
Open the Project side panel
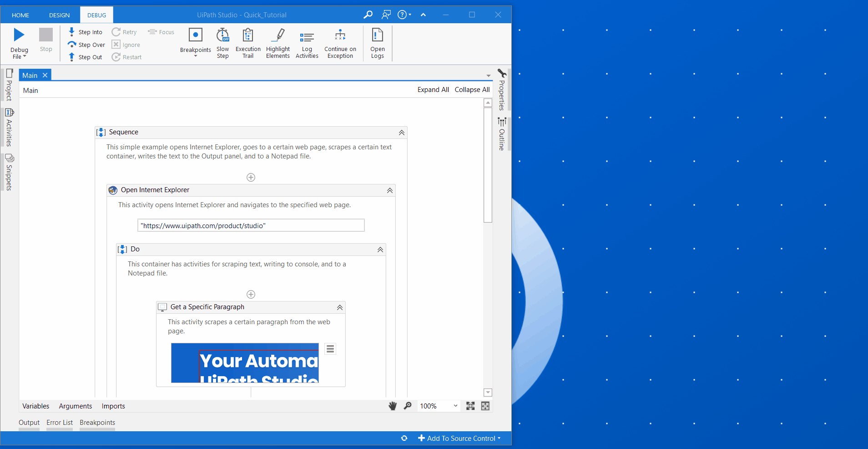coord(9,85)
